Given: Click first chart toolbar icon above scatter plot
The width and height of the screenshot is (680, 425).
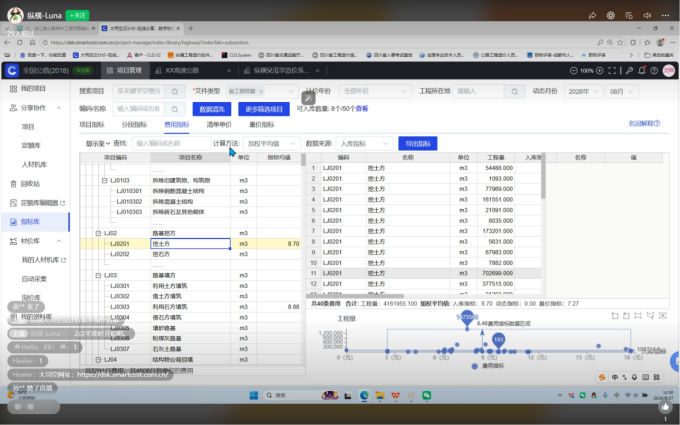Looking at the screenshot, I should point(615,316).
